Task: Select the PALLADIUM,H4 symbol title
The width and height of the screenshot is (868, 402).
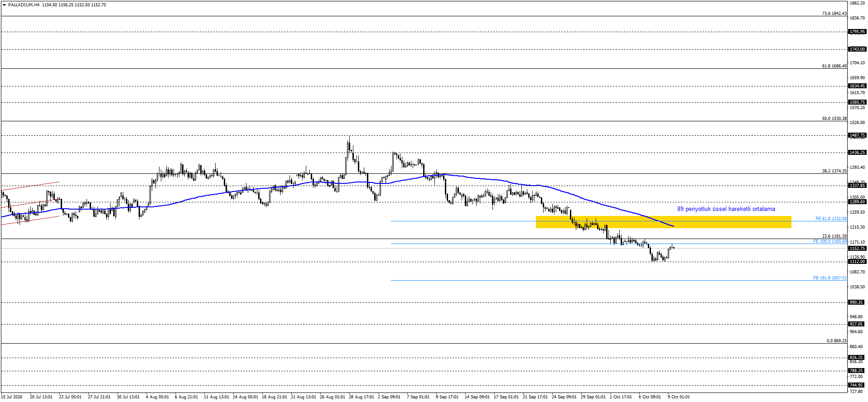Action: coord(24,5)
